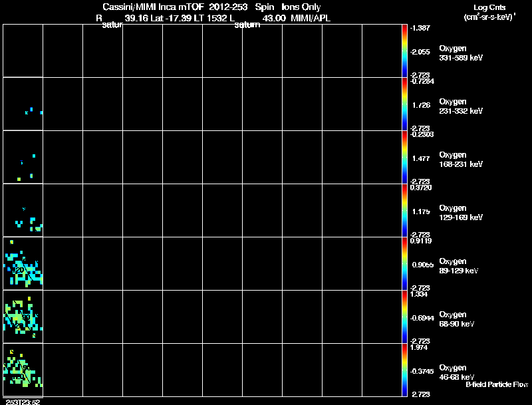Screen dimensions: 532x405
Task: Open the first-column panel of Oxygen 89-129 keV
Action: pyautogui.click(x=23, y=264)
